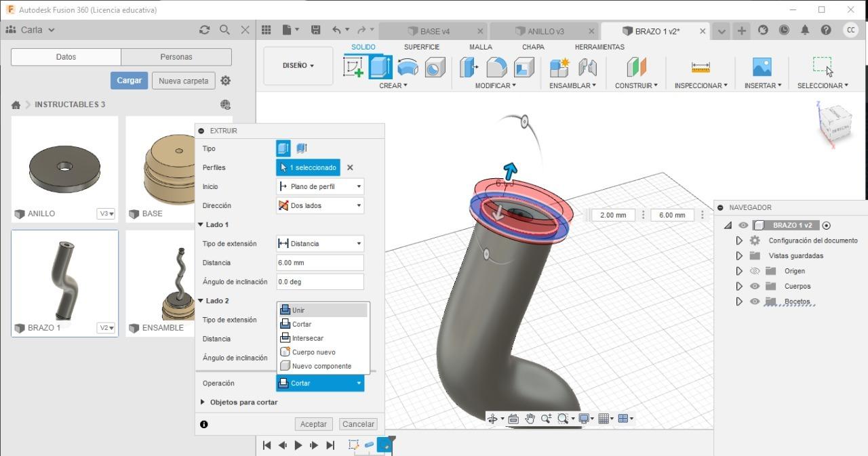Image resolution: width=868 pixels, height=456 pixels.
Task: Click the Hole tool icon
Action: [435, 66]
